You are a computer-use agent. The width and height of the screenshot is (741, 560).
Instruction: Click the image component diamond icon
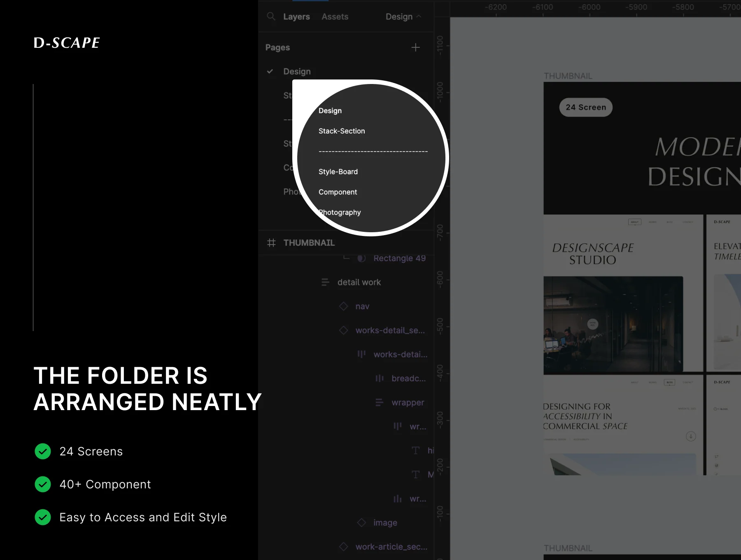tap(361, 523)
